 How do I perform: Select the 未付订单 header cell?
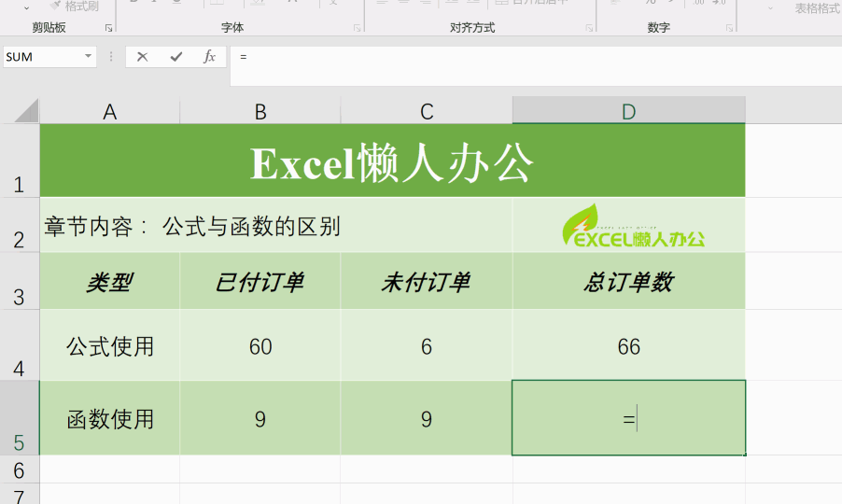(x=427, y=281)
